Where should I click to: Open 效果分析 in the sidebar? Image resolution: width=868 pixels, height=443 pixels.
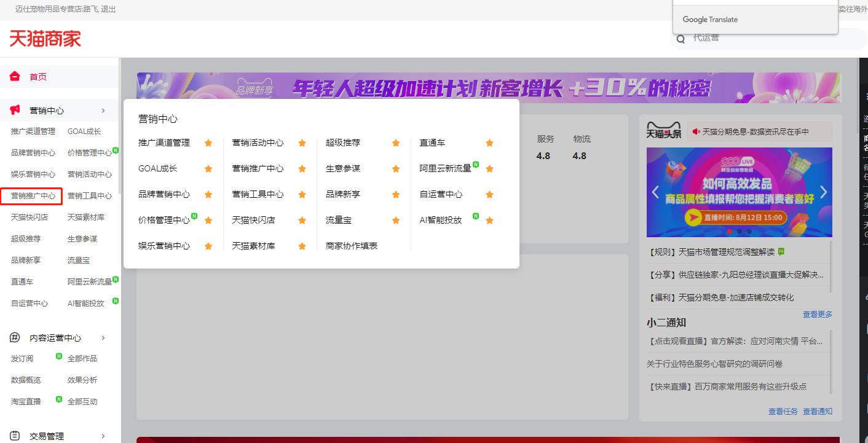click(x=82, y=380)
